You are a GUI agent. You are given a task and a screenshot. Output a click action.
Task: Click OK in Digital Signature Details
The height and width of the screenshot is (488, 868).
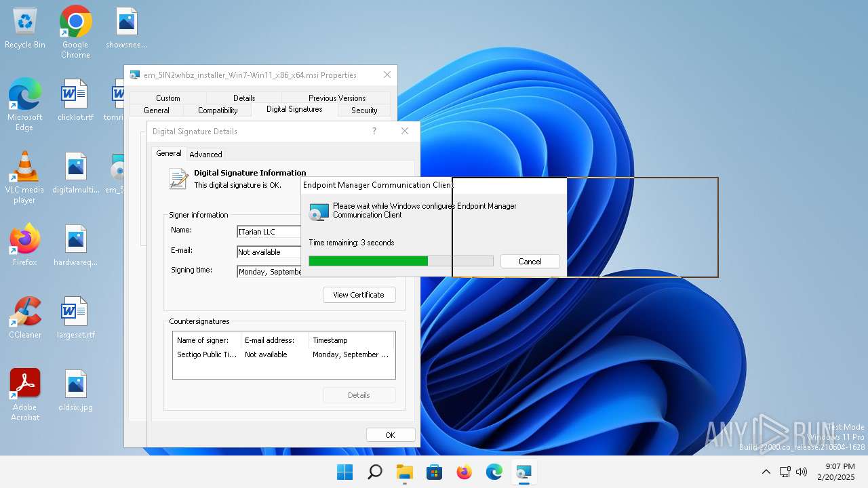390,435
